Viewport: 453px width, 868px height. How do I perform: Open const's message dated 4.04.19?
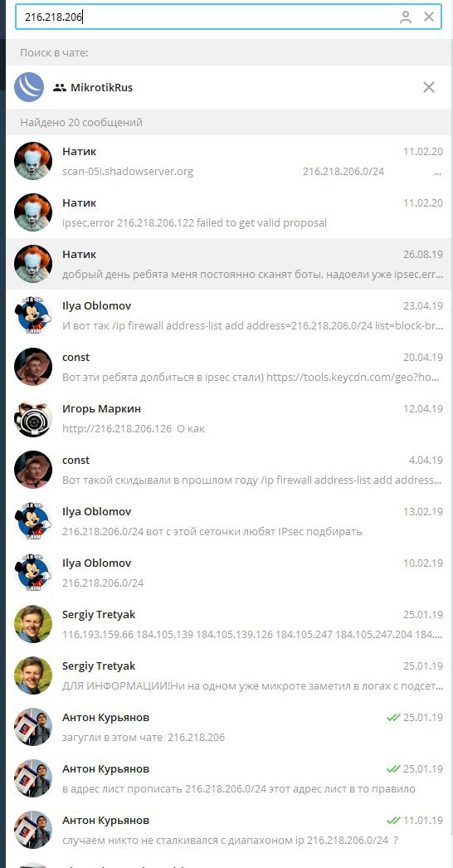(x=229, y=470)
